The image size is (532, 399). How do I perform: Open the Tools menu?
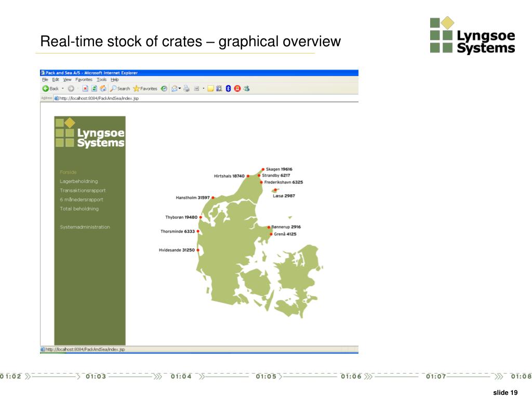[101, 79]
